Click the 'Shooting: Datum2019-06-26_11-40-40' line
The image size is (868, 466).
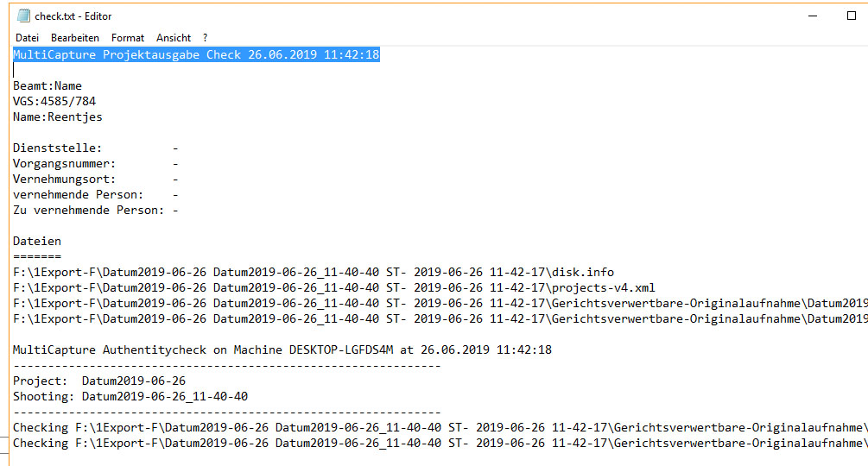(x=130, y=396)
